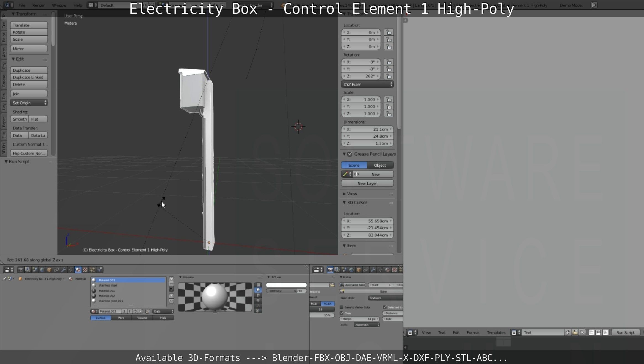
Task: Open Render Layers tab in left properties header
Action: pos(28,270)
